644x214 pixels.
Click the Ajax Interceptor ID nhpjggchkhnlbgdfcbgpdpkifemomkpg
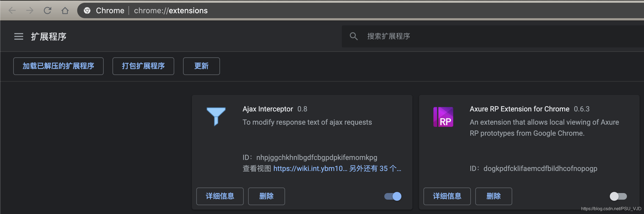tap(317, 157)
